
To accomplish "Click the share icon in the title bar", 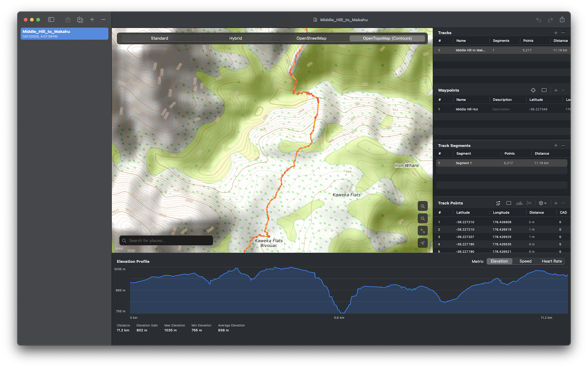I will (x=562, y=19).
